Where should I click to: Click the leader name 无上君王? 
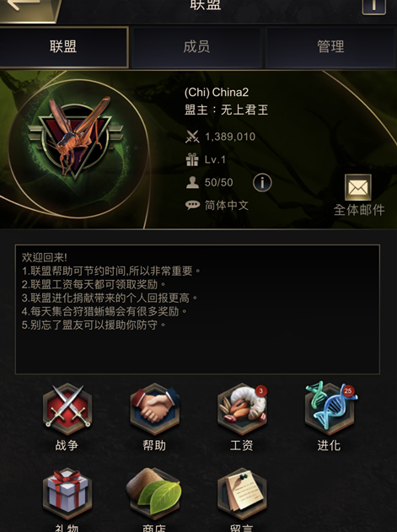point(244,110)
